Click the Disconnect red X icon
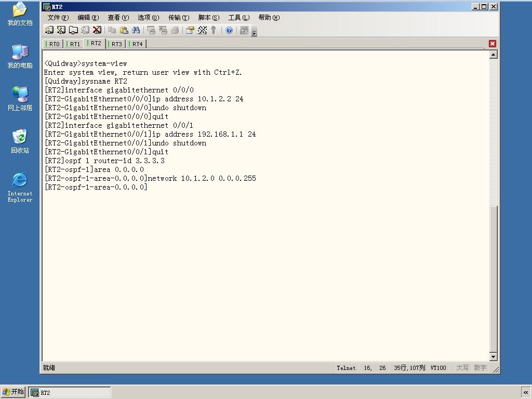The height and width of the screenshot is (399, 532). tap(97, 30)
